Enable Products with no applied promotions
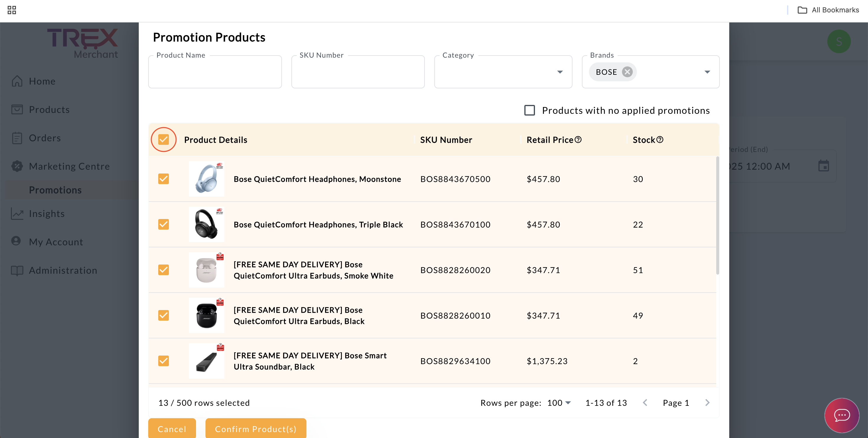Screen dimensions: 868x438 (x=529, y=110)
